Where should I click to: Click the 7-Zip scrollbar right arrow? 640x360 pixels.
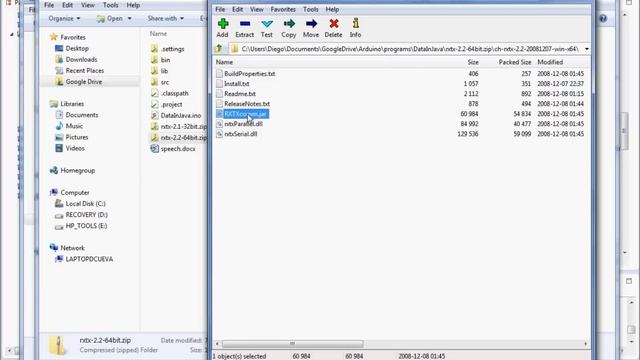point(586,344)
